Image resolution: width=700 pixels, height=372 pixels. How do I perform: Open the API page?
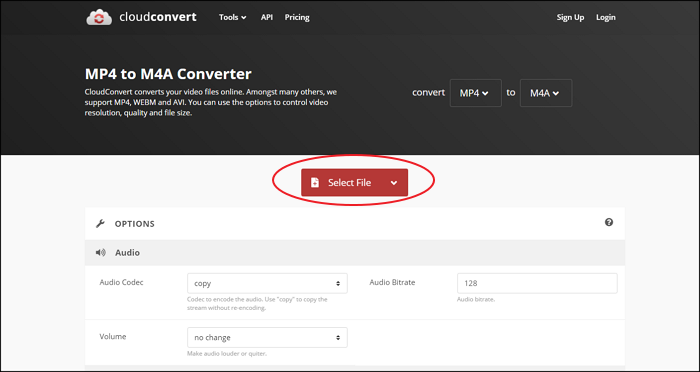pos(267,17)
